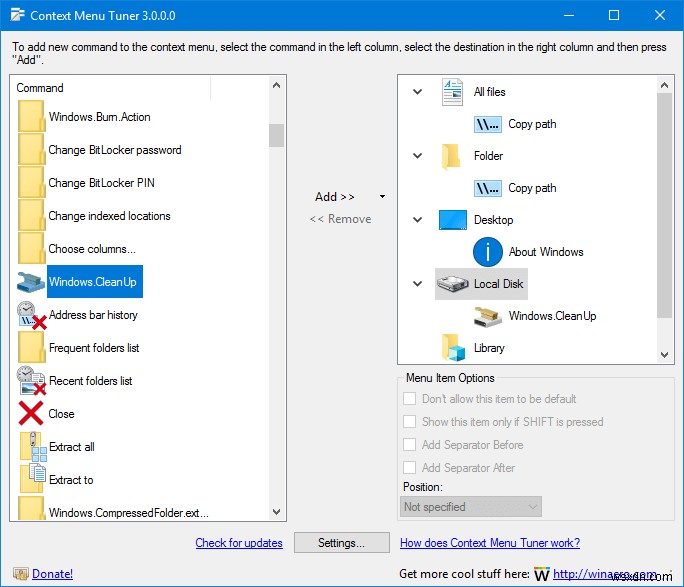Collapse the Local Disk tree node
The width and height of the screenshot is (684, 587).
(x=417, y=284)
